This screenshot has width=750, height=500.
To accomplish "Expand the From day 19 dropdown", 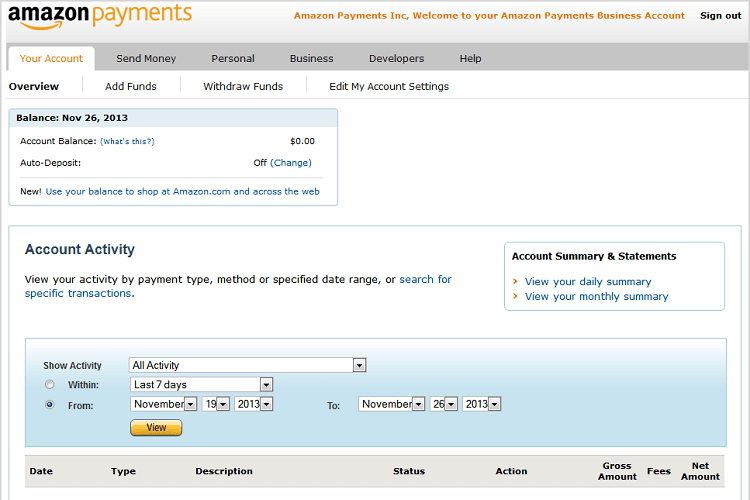I will [x=216, y=404].
